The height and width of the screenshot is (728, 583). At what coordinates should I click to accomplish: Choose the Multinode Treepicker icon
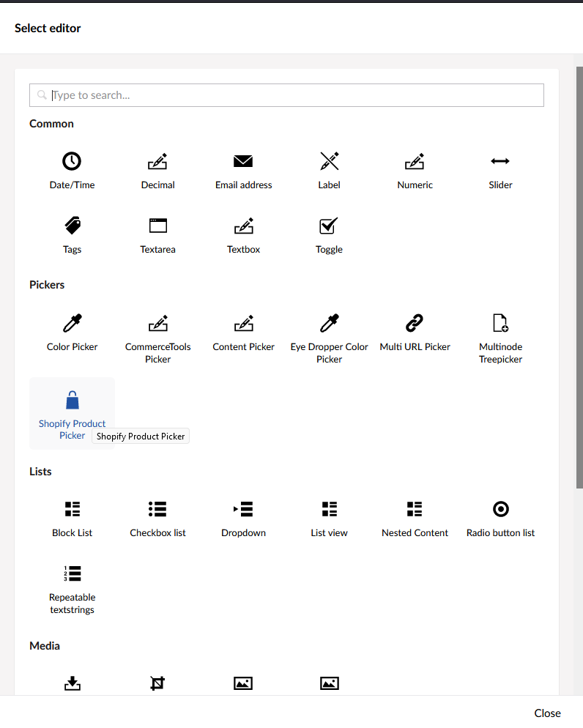point(500,323)
